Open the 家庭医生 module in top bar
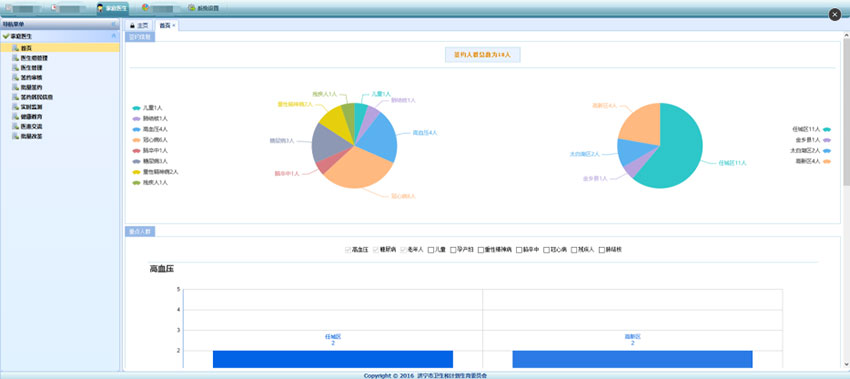850x379 pixels. (113, 8)
